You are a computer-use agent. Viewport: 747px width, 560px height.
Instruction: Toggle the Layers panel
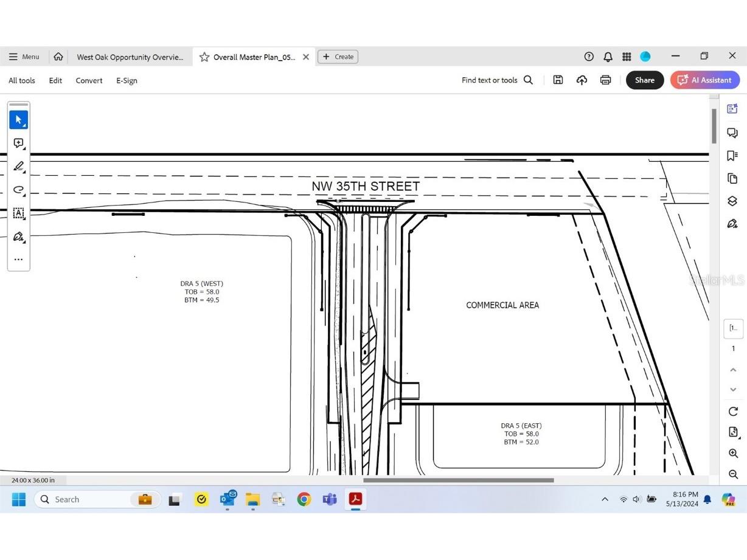coord(733,201)
